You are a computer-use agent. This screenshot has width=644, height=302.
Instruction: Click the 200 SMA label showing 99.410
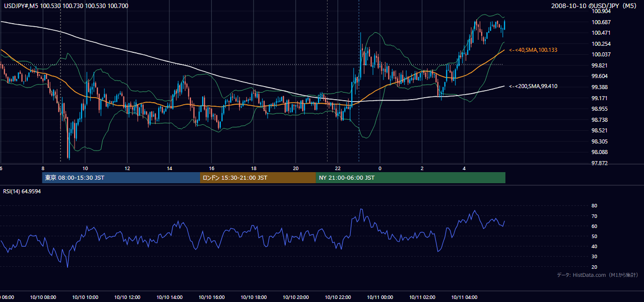click(533, 87)
